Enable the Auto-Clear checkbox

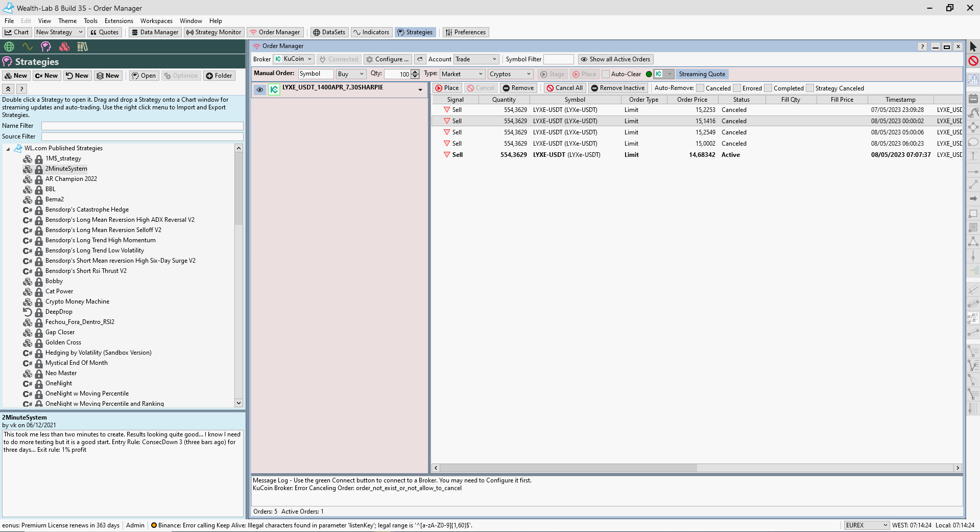tap(606, 74)
